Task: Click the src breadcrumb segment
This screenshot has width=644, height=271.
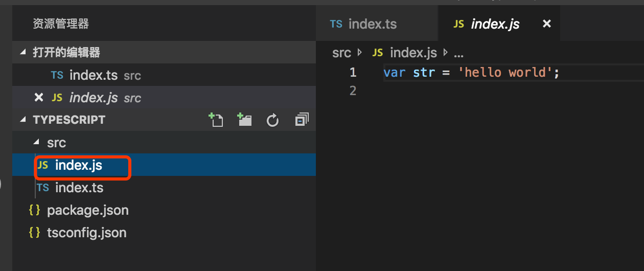Action: (341, 53)
